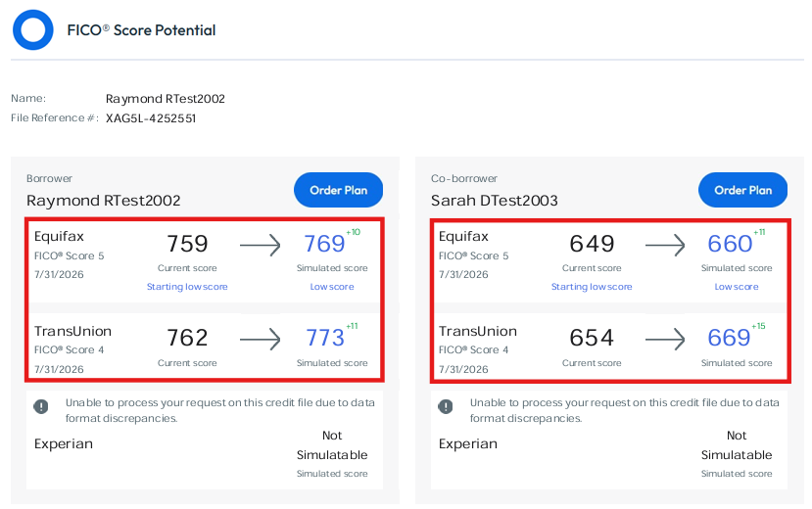Open Sarah's Low score link under 660
Screen dimensions: 812x509
pos(737,287)
